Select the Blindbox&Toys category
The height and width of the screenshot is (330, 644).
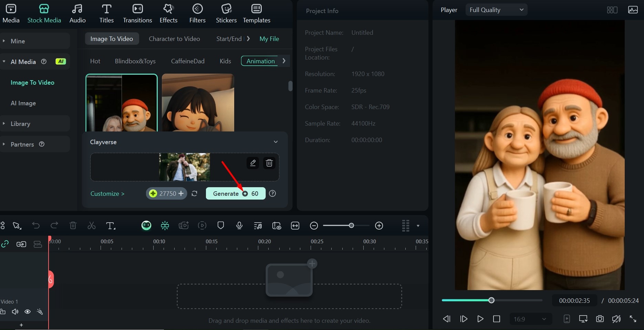pos(135,61)
